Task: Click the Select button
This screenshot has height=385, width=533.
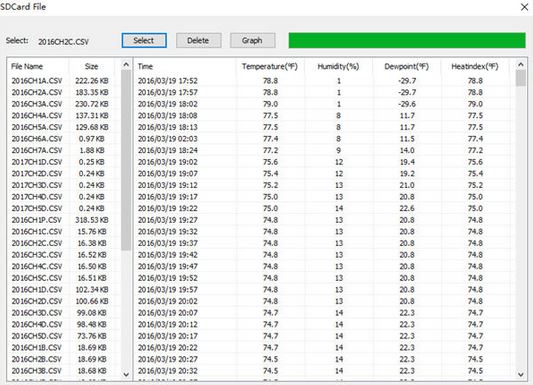Action: [144, 40]
